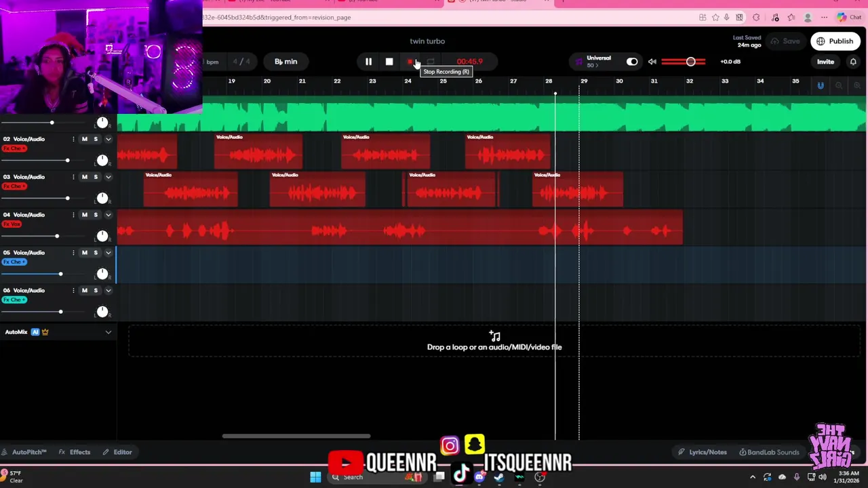Open Universal mastering preset options
The image size is (868, 488).
[x=598, y=62]
